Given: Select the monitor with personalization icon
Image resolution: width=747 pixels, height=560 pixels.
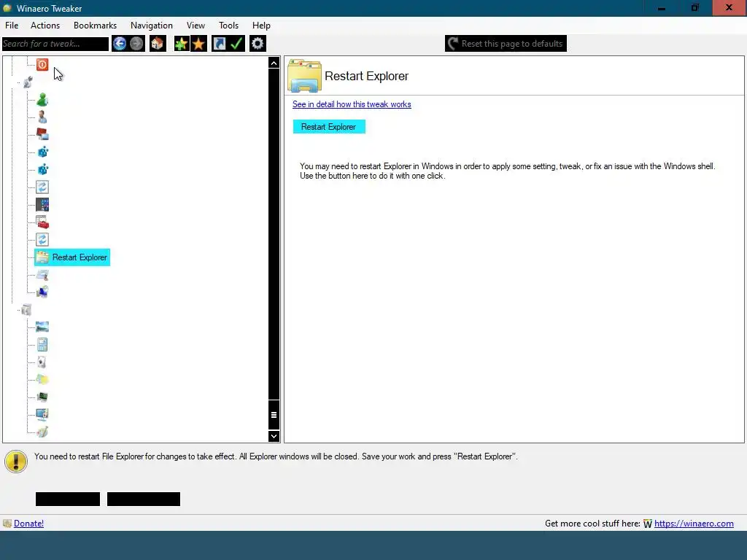Looking at the screenshot, I should pyautogui.click(x=42, y=414).
